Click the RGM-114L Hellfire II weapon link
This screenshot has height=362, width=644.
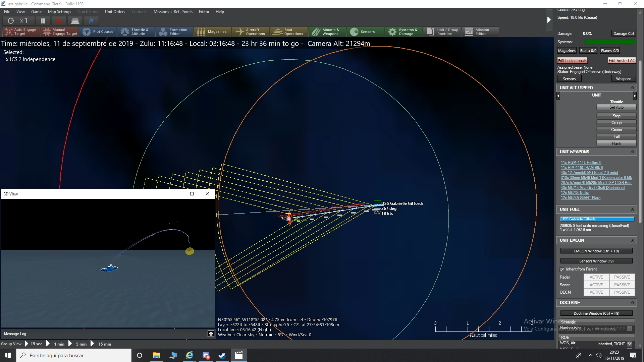[x=581, y=163]
